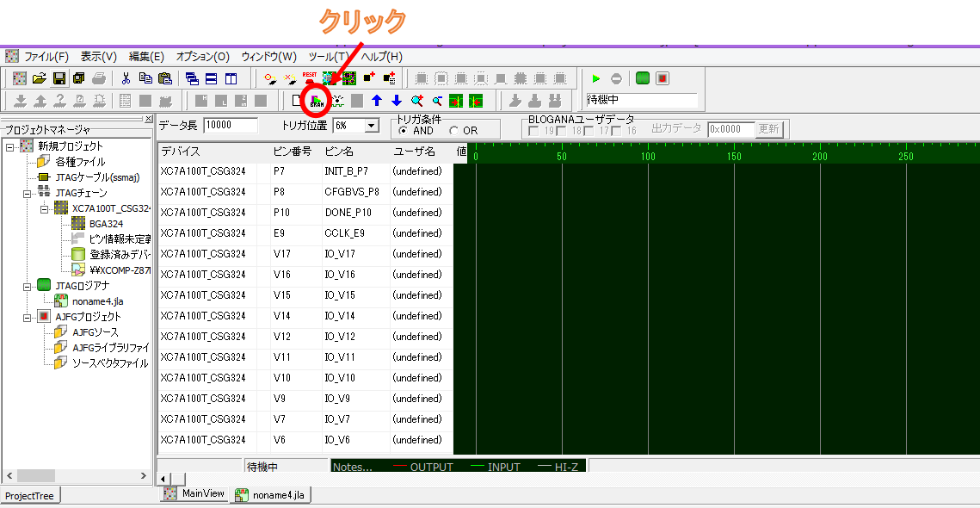The image size is (980, 508).
Task: Click the blue up arrow icon
Action: [x=377, y=101]
